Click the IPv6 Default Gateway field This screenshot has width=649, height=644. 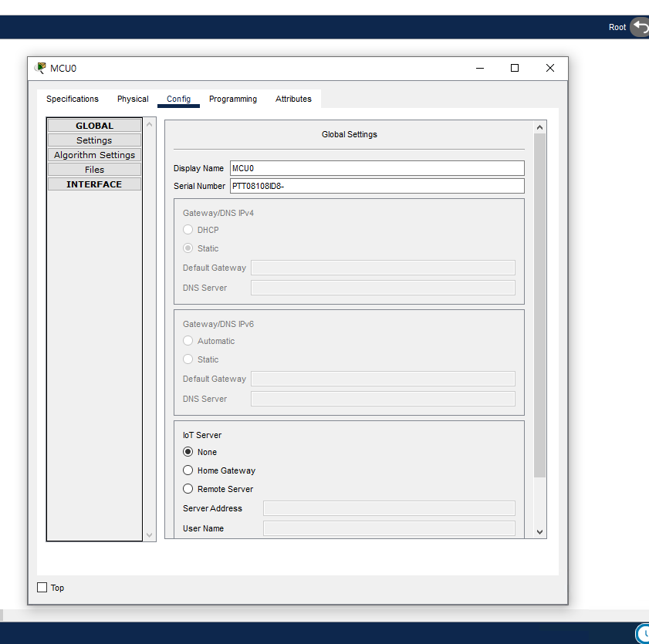pyautogui.click(x=383, y=379)
